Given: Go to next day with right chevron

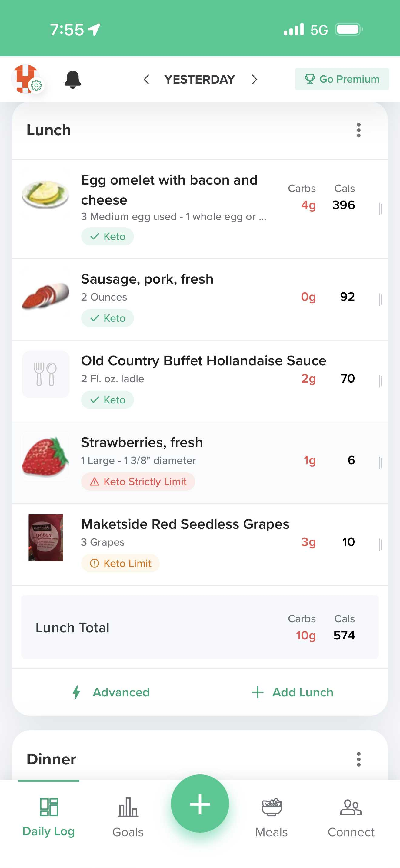Looking at the screenshot, I should click(254, 80).
